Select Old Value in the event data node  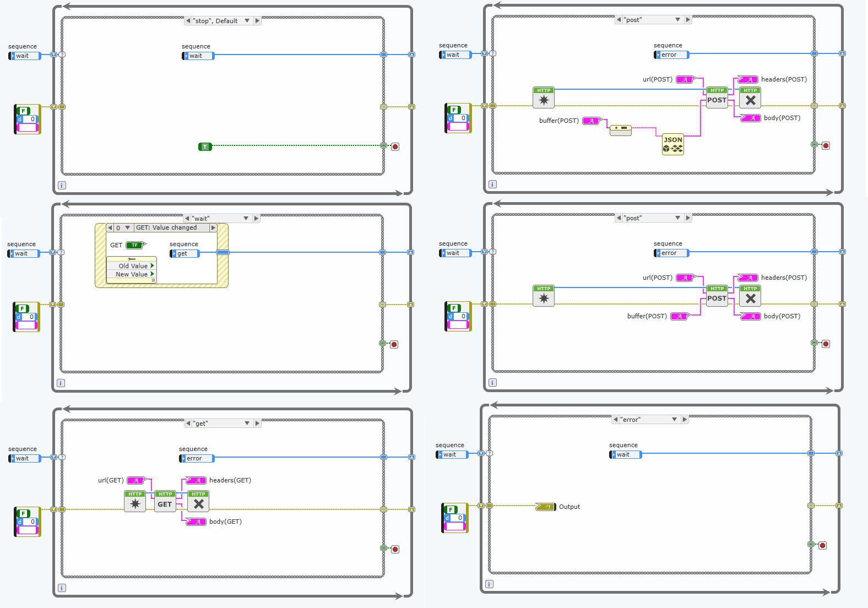pos(132,266)
